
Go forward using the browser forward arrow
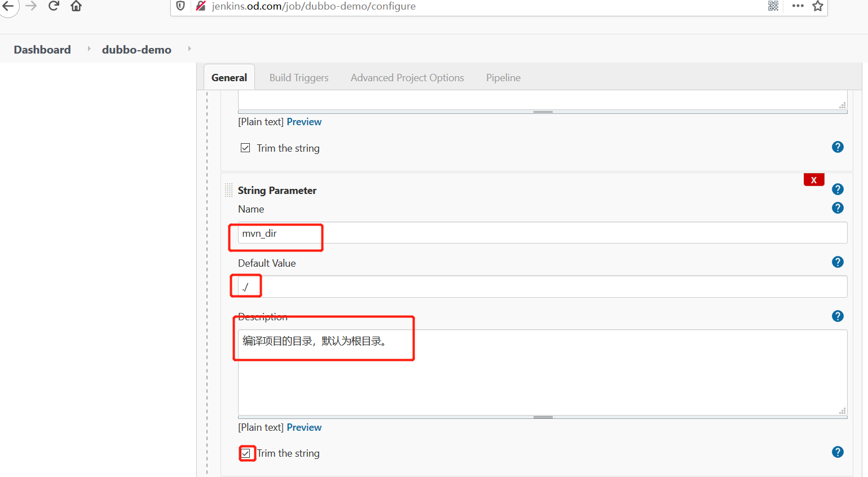31,6
